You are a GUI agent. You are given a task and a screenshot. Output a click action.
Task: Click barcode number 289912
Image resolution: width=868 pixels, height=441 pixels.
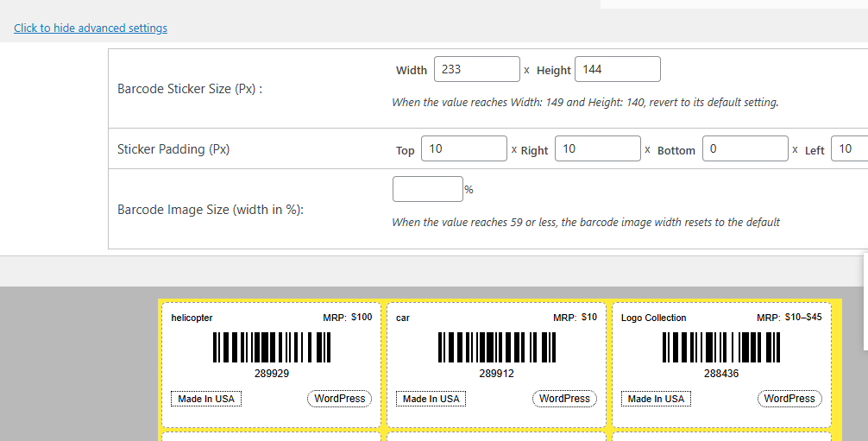(496, 374)
